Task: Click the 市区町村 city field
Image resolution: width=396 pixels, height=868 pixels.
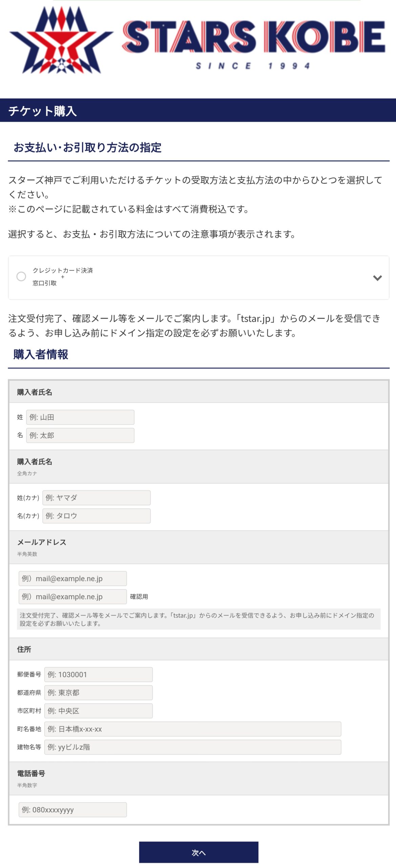Action: (99, 710)
